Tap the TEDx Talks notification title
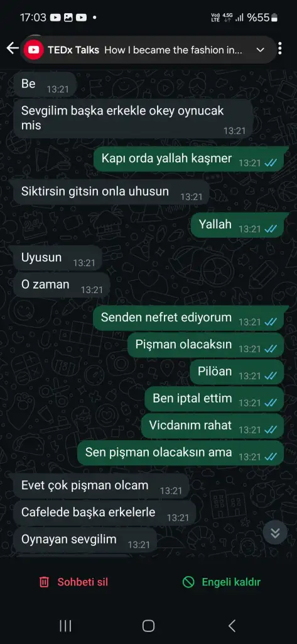This screenshot has height=644, width=297. (x=73, y=50)
